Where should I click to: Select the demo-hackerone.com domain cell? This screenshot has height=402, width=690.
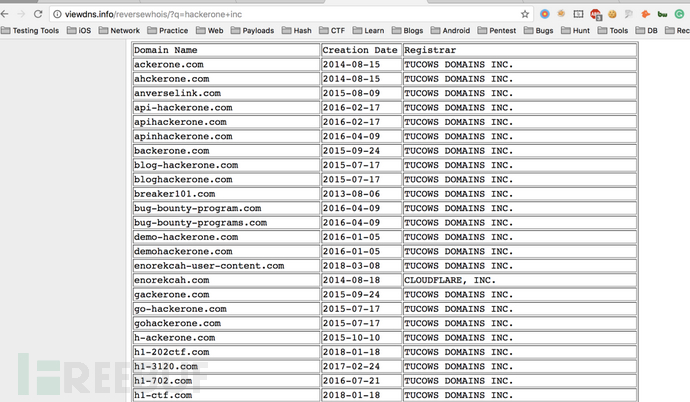click(x=226, y=237)
